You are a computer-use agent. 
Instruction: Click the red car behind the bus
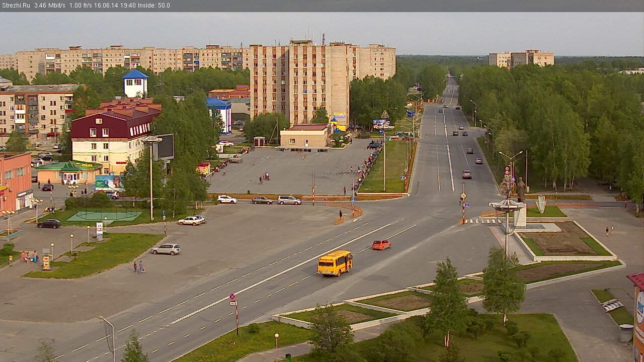click(x=381, y=244)
